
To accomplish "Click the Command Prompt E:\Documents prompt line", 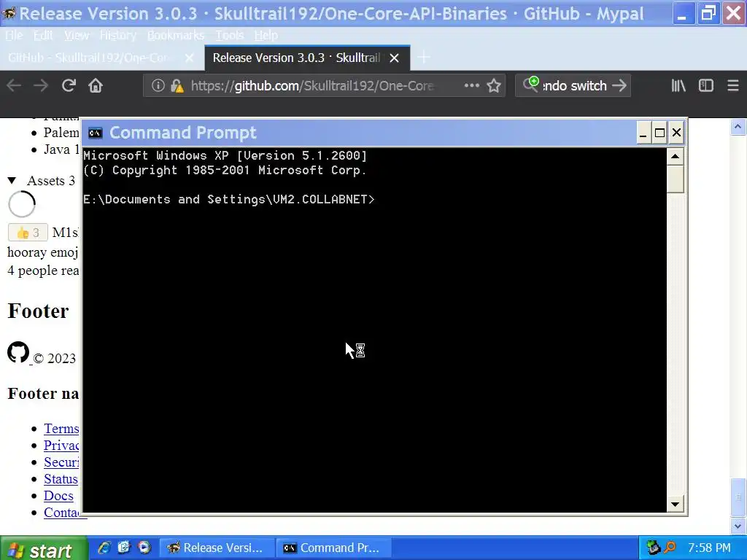I will [228, 200].
